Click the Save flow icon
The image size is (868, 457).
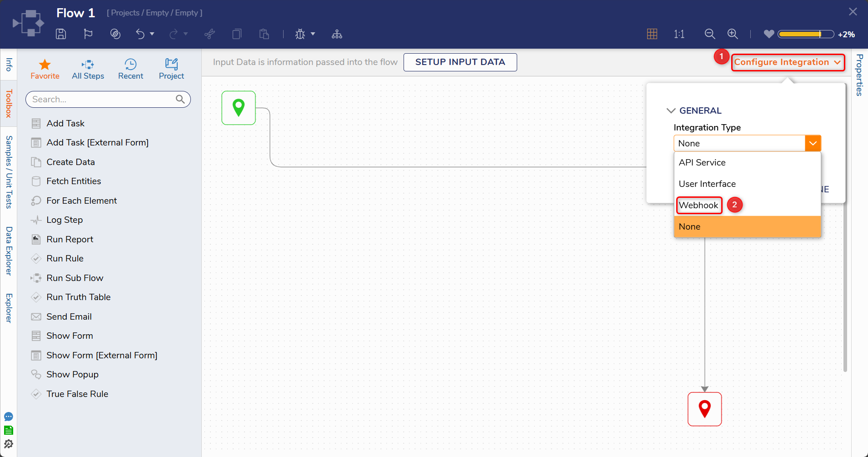61,34
